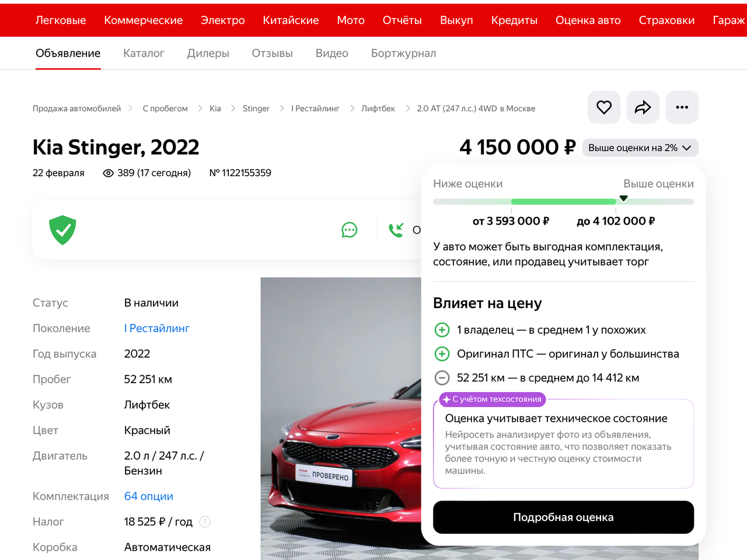Viewport: 747px width, 560px height.
Task: Click minus icon beside 52 251 км
Action: point(442,378)
